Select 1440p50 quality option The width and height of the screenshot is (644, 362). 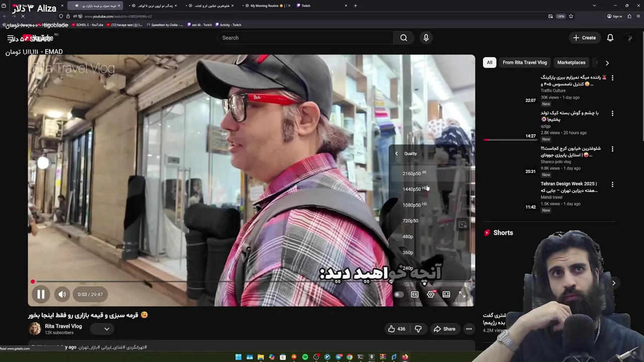(x=431, y=189)
